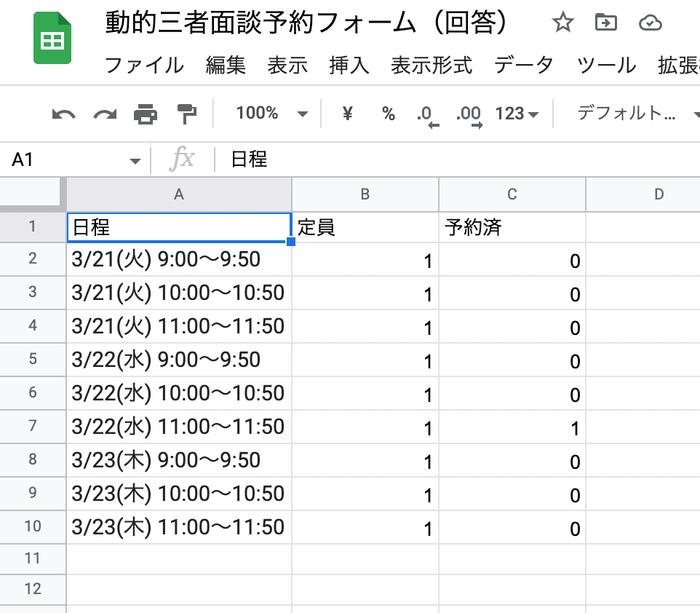700x613 pixels.
Task: Select cell 3/23(木) 10:00〜10:50
Action: [x=179, y=494]
